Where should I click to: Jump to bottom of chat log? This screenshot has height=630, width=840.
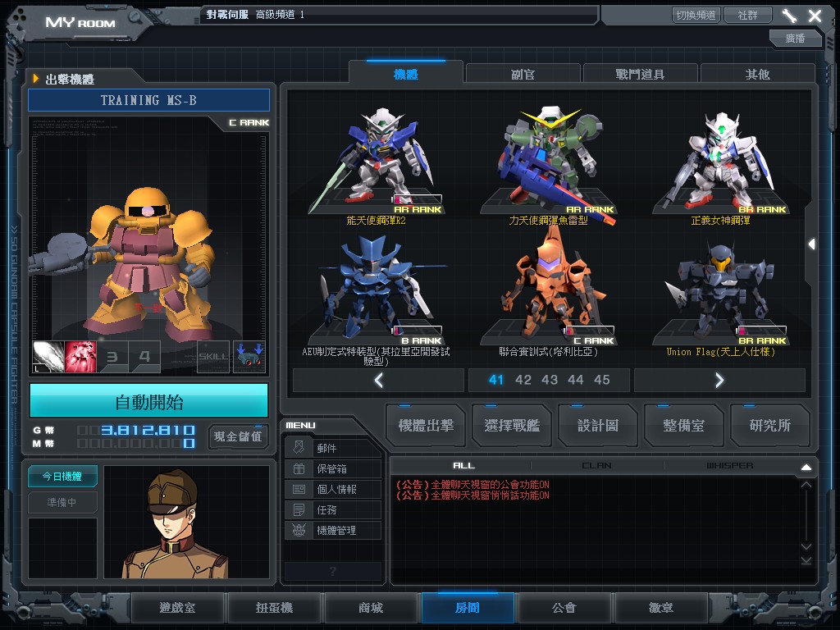(806, 560)
